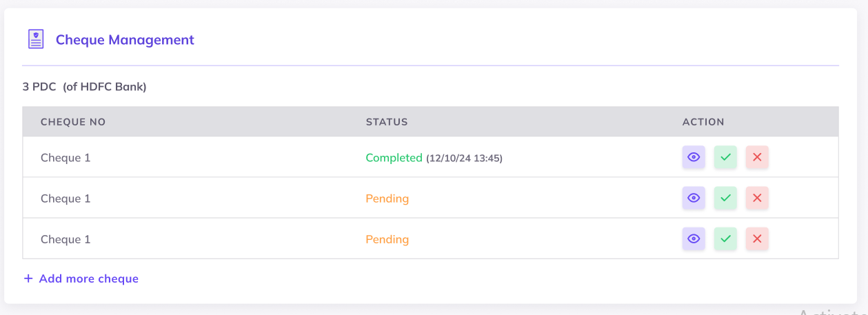Reject the bottom row's cheque
Image resolution: width=868 pixels, height=315 pixels.
(x=757, y=239)
